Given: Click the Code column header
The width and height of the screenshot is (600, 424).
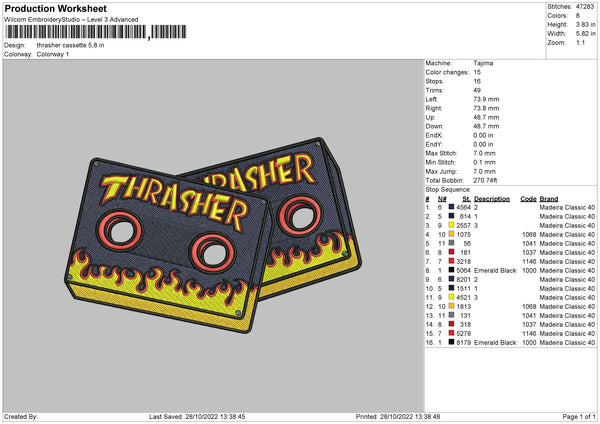Looking at the screenshot, I should pos(528,198).
